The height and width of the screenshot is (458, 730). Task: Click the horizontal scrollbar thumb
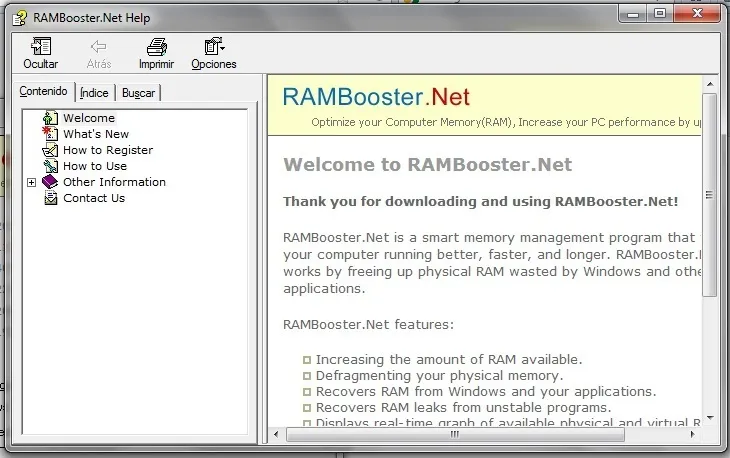pos(455,435)
